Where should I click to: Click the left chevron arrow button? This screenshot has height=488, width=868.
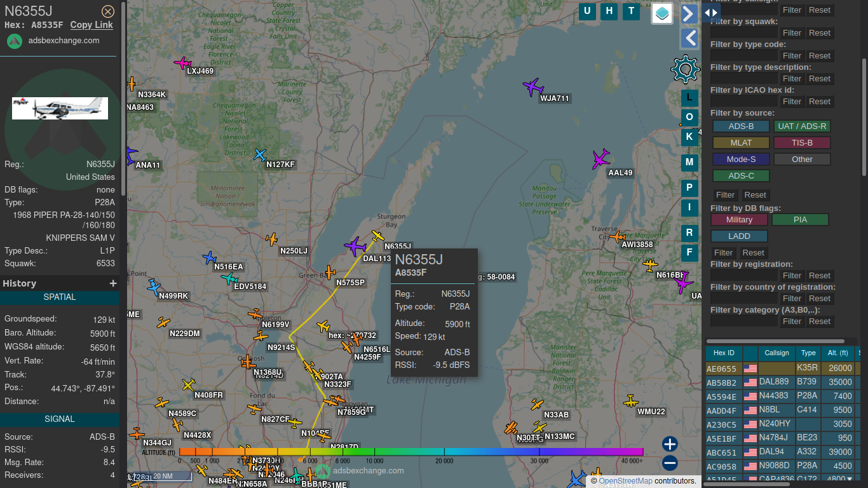pyautogui.click(x=689, y=38)
